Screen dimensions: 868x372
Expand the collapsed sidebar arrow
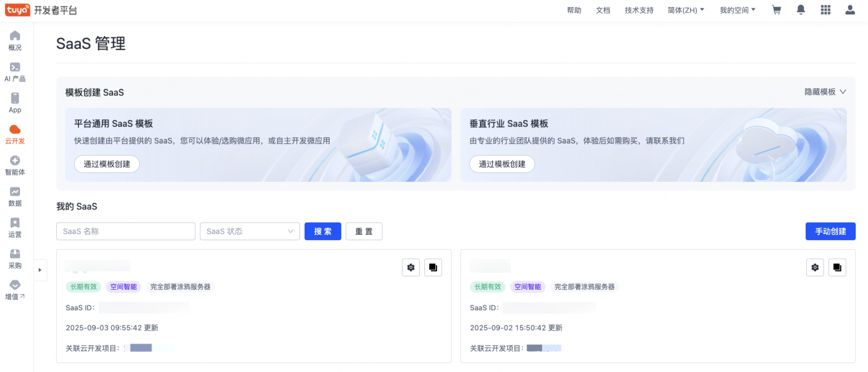(x=40, y=270)
